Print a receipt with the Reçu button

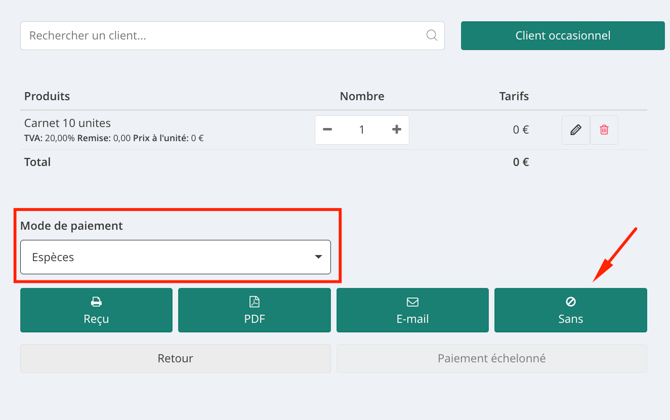point(96,310)
